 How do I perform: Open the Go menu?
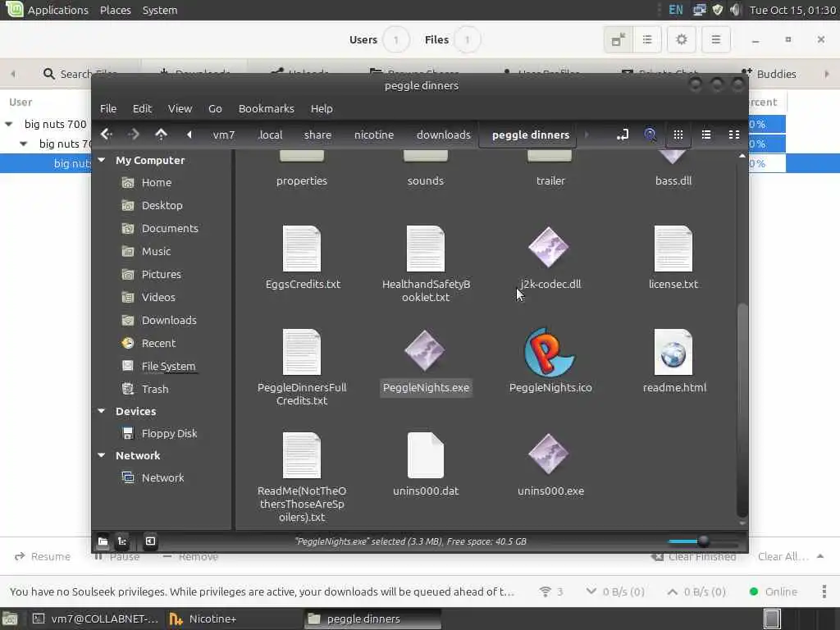[215, 109]
